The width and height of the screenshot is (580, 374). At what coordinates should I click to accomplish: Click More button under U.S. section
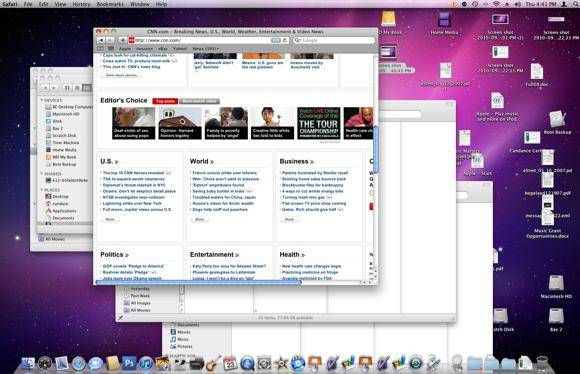110,219
